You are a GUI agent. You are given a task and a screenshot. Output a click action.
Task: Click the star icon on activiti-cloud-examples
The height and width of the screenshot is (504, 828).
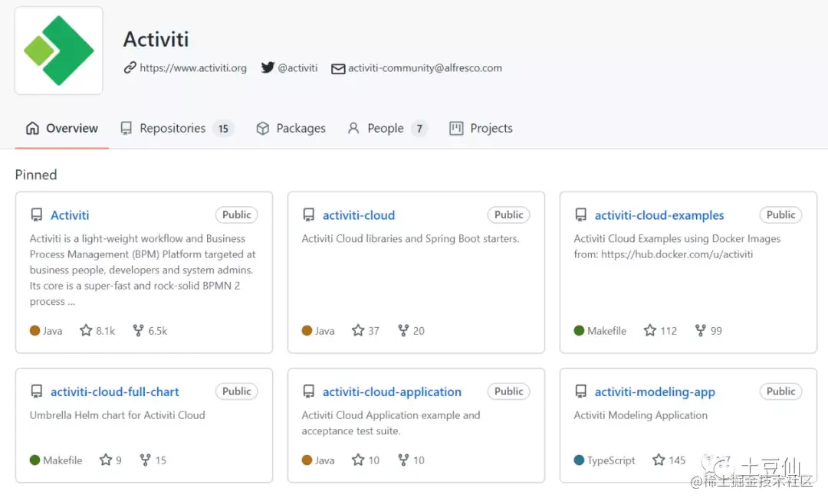(650, 331)
